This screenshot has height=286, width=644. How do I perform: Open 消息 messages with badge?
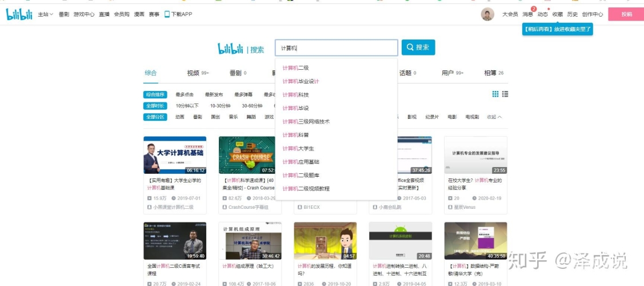tap(528, 14)
